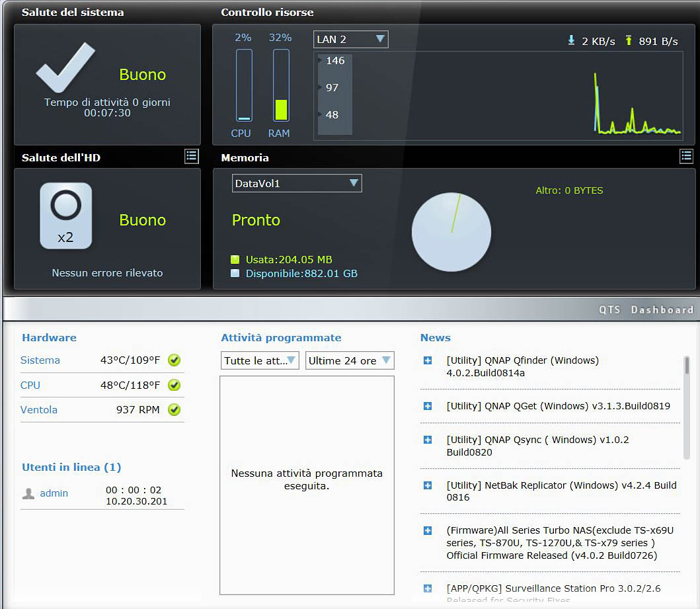This screenshot has height=609, width=700.
Task: Open the Memoria details list icon
Action: click(x=686, y=156)
